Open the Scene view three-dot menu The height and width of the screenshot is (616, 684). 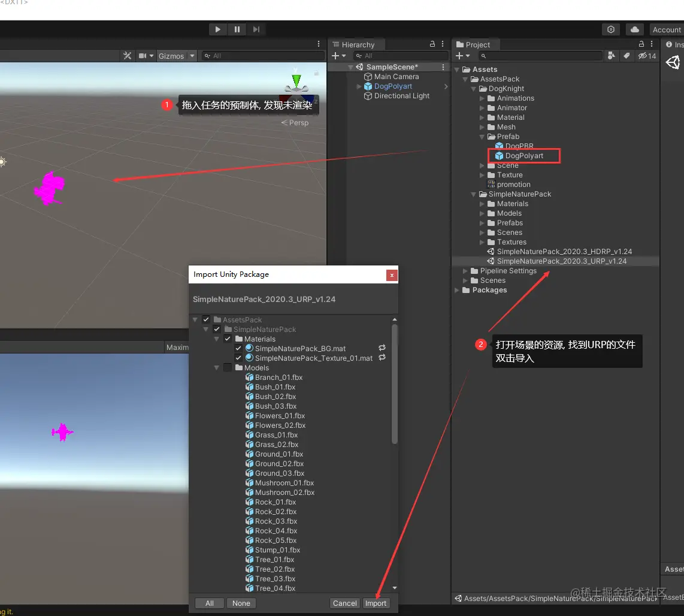click(x=319, y=44)
